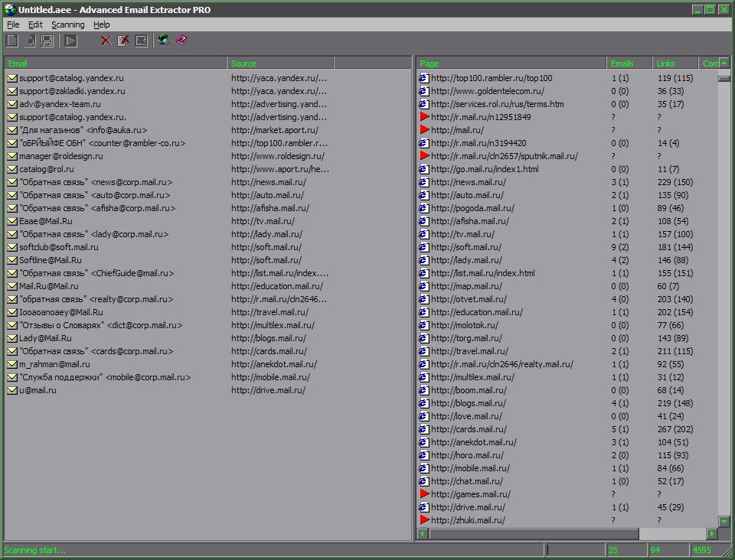Screen dimensions: 735x560
Task: Click page icon beside http://chat.mail.ru/
Action: click(x=423, y=481)
